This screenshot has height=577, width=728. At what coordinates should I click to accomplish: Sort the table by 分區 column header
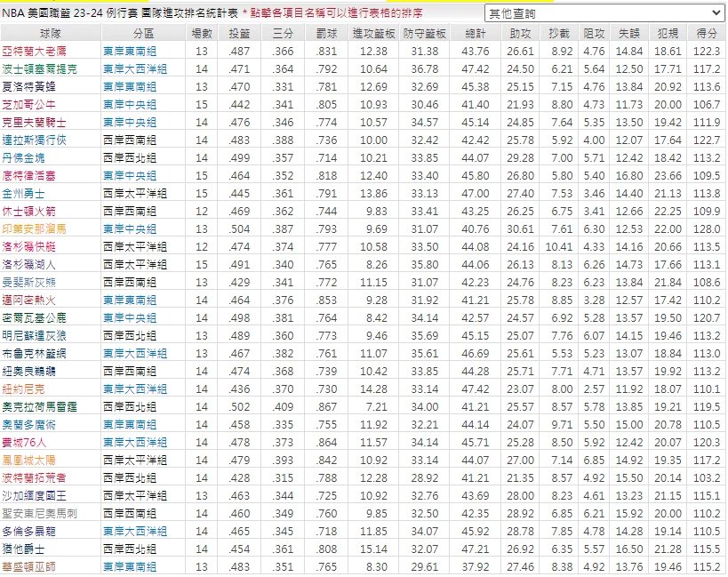point(143,34)
